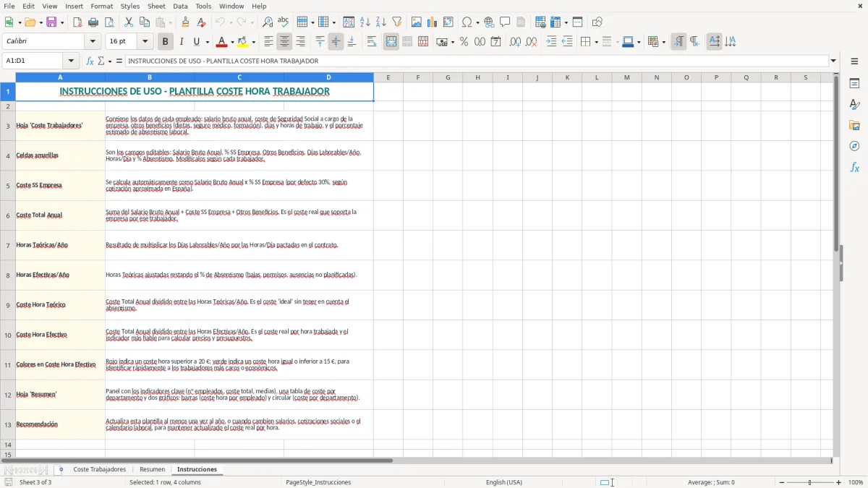
Task: Open the Data menu
Action: (x=180, y=6)
